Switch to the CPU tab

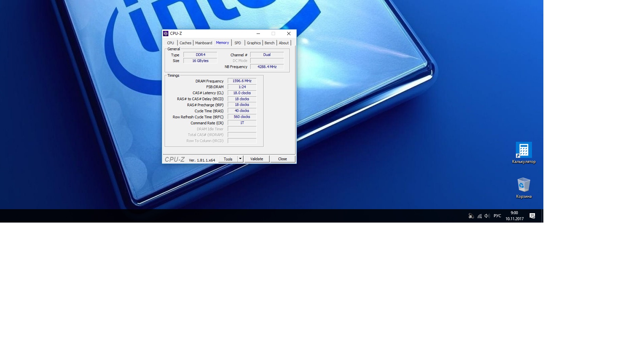point(170,43)
